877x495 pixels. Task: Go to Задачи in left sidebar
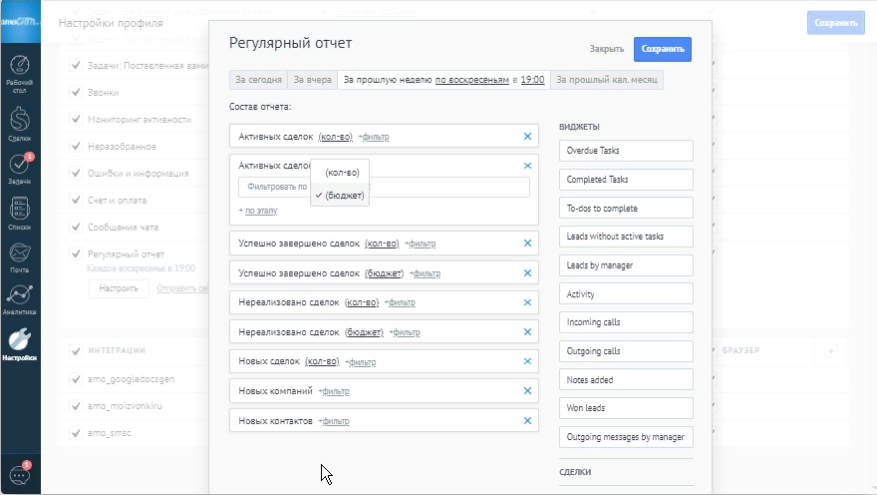pyautogui.click(x=19, y=167)
